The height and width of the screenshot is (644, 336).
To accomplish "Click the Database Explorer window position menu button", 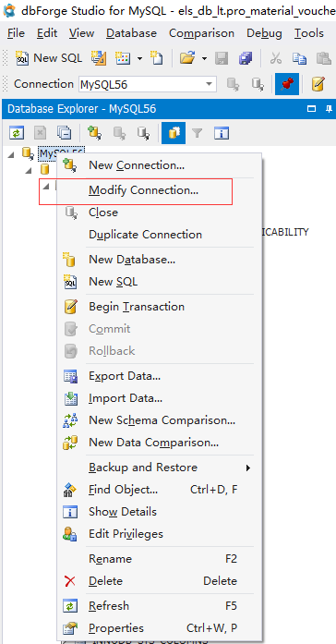I will click(x=312, y=109).
